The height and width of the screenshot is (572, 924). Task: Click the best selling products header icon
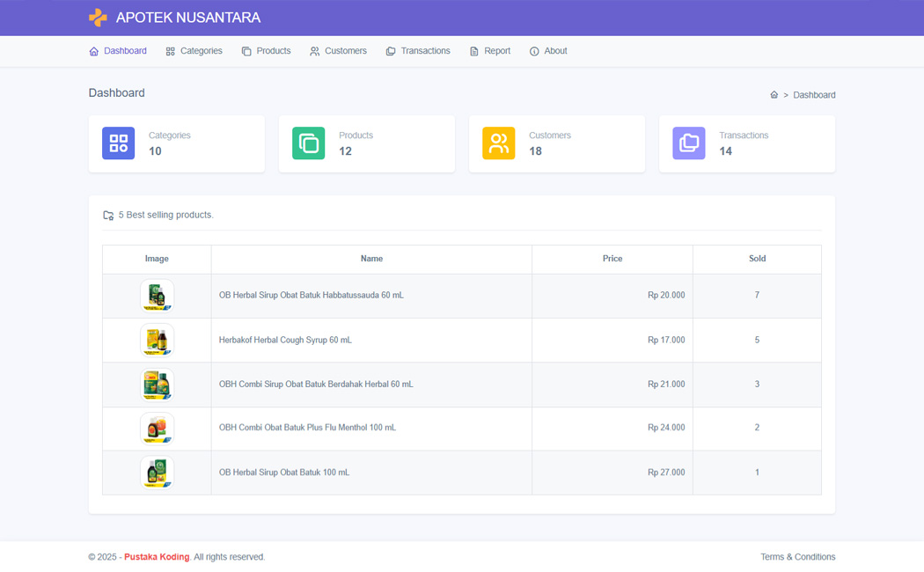(x=107, y=214)
